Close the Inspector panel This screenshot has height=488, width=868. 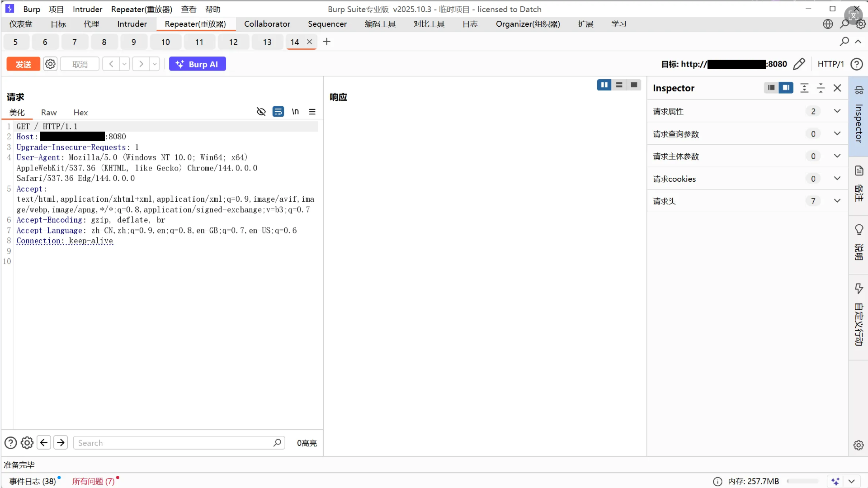pos(837,88)
